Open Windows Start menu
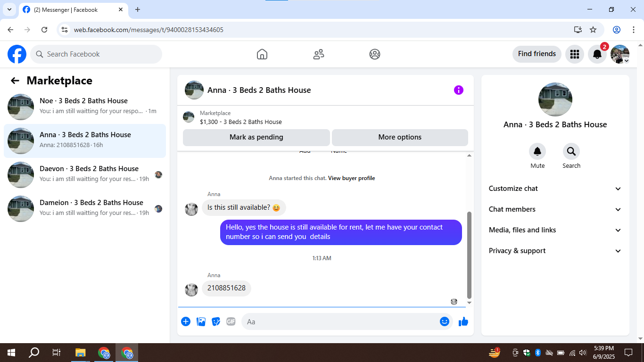Screen dimensions: 644x362 (11, 353)
